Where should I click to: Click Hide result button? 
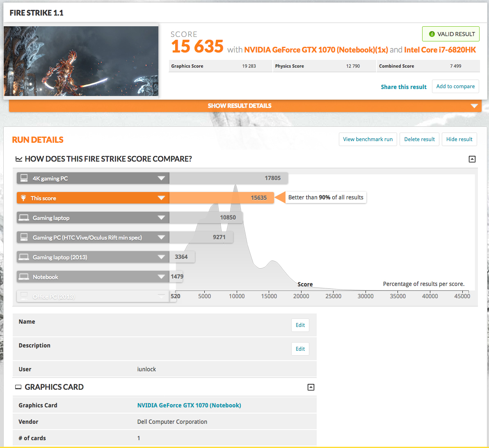(x=459, y=139)
